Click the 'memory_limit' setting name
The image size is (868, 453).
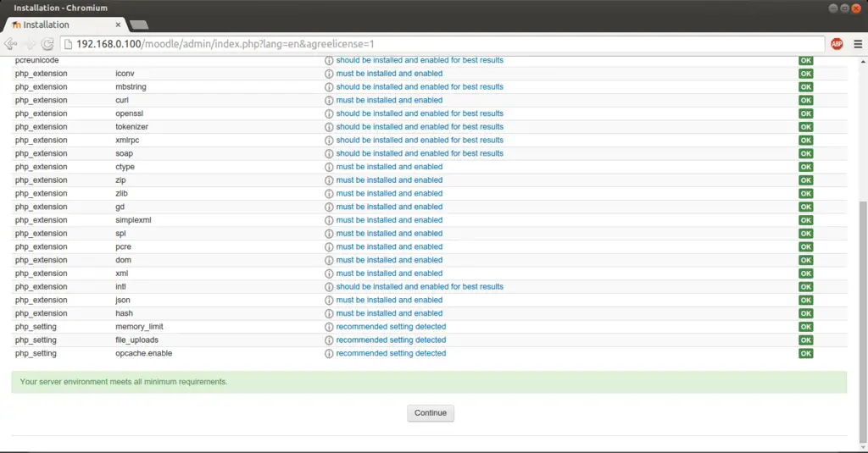click(x=140, y=327)
